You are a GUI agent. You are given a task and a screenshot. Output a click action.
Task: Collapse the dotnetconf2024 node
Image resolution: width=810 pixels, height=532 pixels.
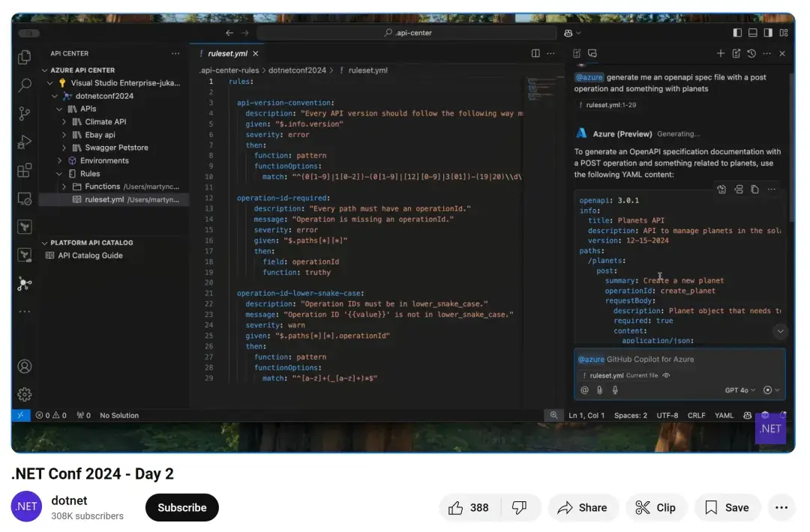click(x=54, y=96)
